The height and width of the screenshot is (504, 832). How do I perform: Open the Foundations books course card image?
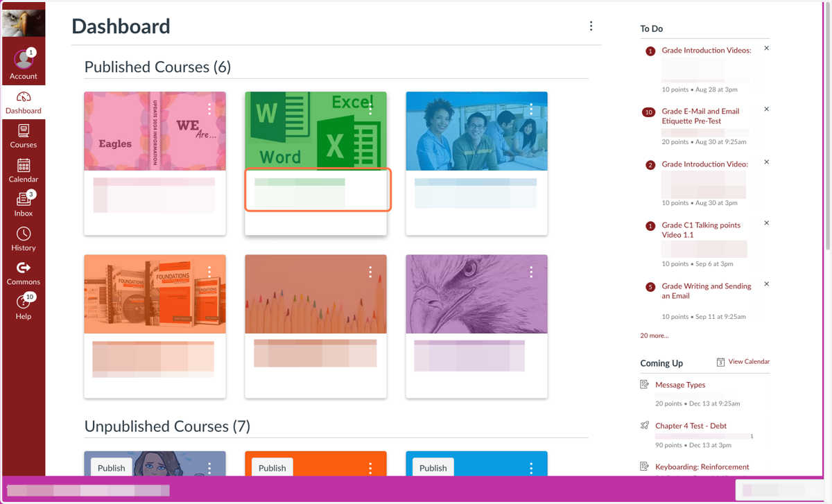[x=155, y=294]
